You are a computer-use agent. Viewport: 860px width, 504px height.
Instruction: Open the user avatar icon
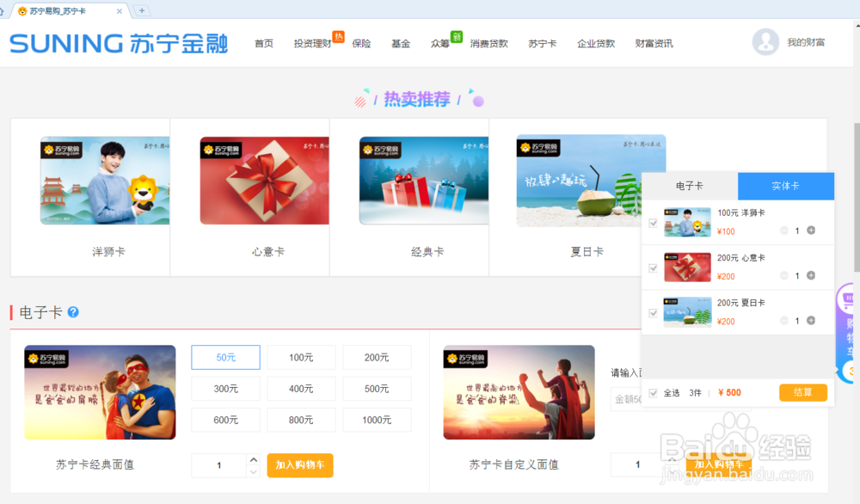[x=765, y=41]
